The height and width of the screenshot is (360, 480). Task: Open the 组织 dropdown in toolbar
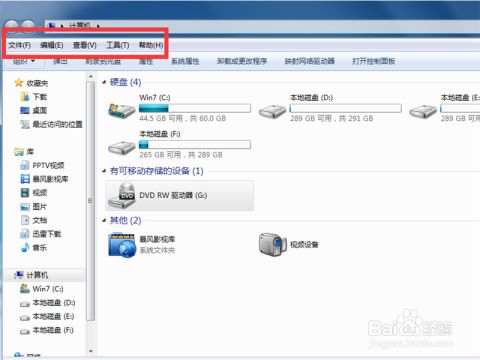[x=24, y=61]
